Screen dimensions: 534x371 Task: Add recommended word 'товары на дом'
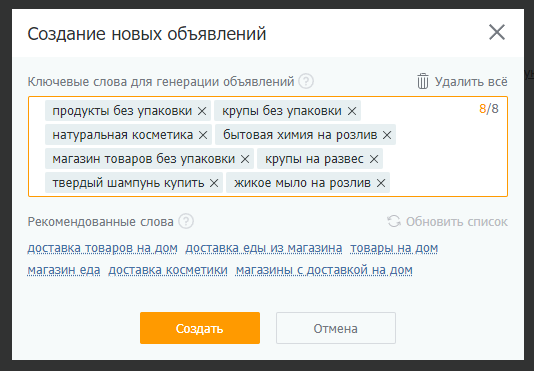[x=394, y=248]
